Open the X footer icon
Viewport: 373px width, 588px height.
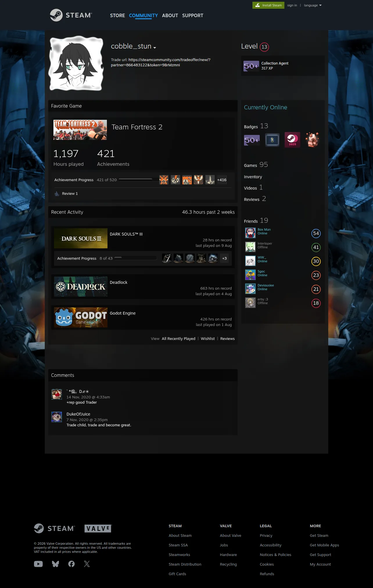pos(87,564)
